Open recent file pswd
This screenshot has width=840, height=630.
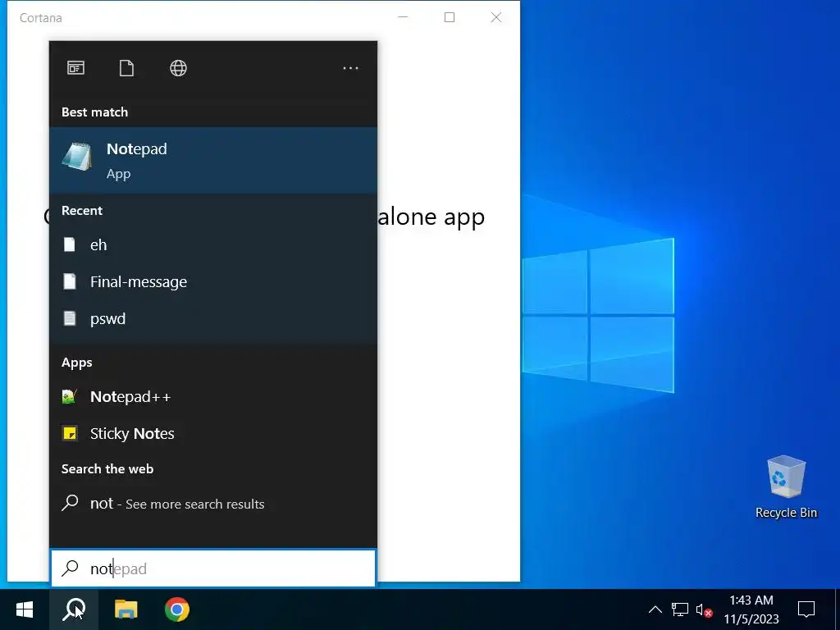tap(213, 319)
